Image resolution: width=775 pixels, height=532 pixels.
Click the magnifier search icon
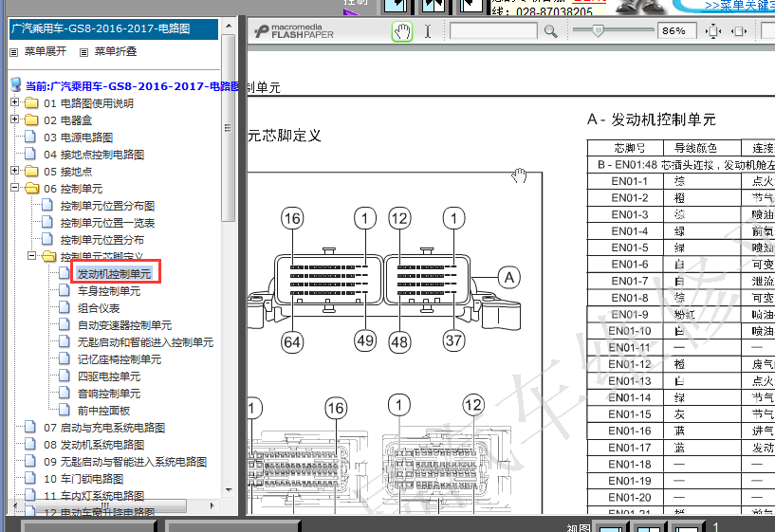pos(550,31)
